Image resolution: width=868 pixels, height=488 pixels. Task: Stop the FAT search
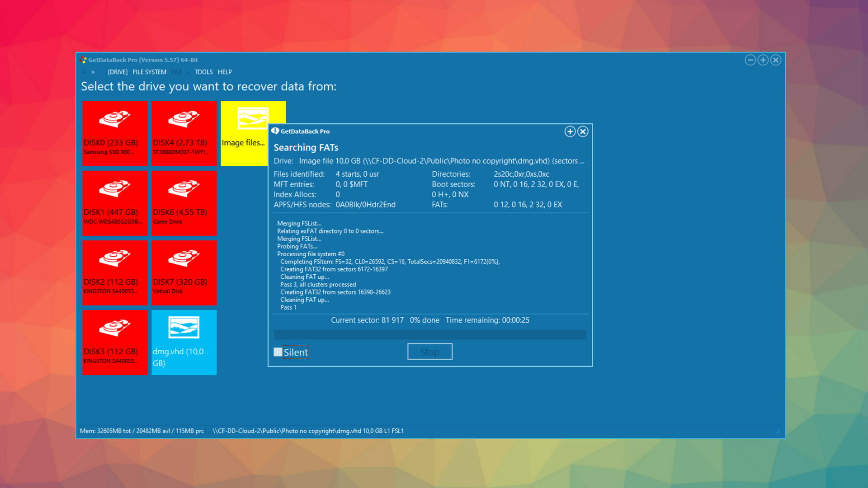(430, 352)
